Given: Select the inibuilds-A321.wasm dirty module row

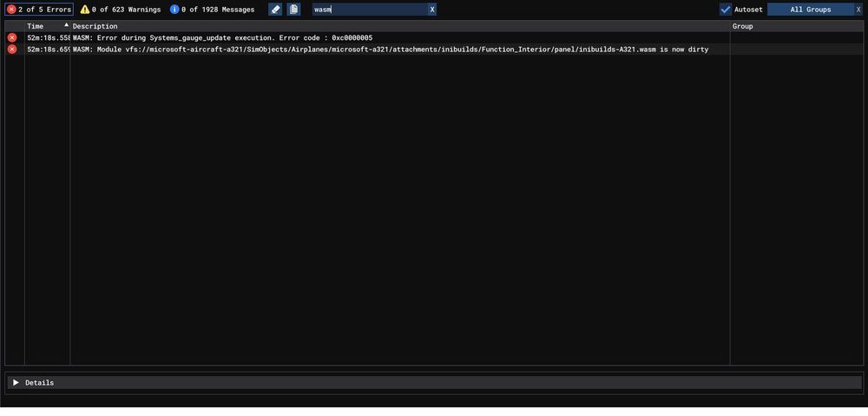Looking at the screenshot, I should [391, 50].
